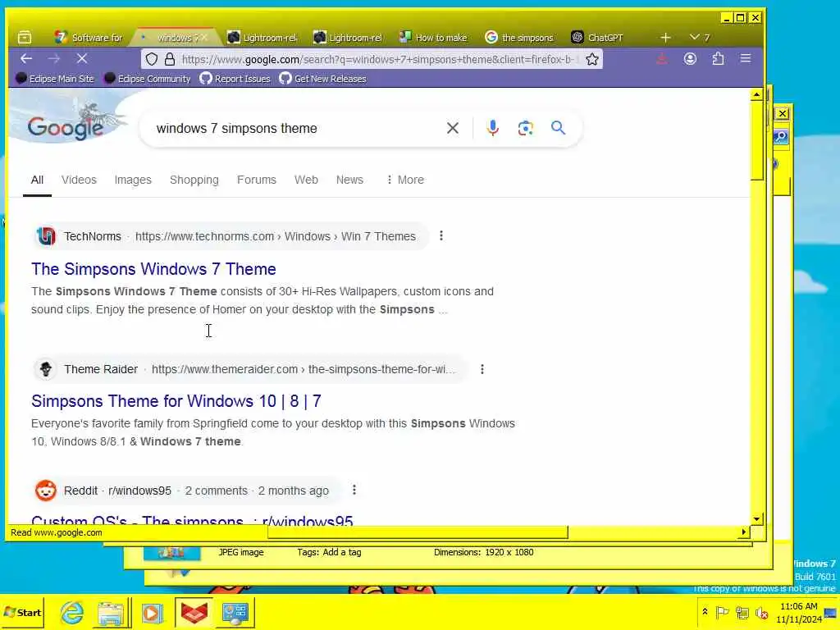Submit search with magnifier icon
The width and height of the screenshot is (840, 630).
pyautogui.click(x=558, y=128)
